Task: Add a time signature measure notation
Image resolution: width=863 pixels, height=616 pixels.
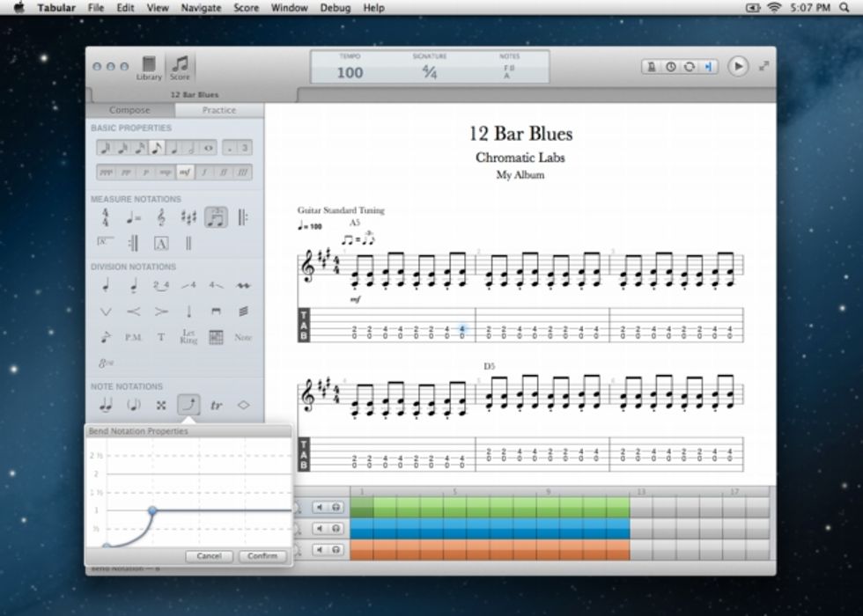Action: tap(105, 218)
